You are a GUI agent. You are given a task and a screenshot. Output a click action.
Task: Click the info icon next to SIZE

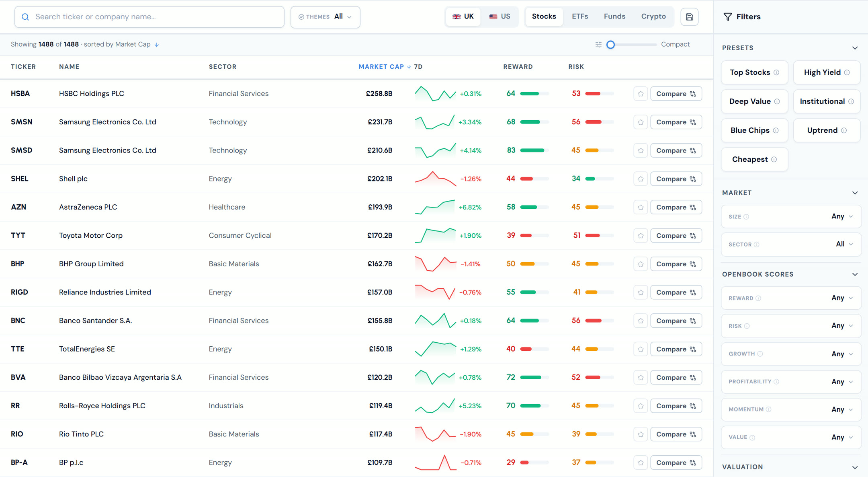[x=746, y=217]
